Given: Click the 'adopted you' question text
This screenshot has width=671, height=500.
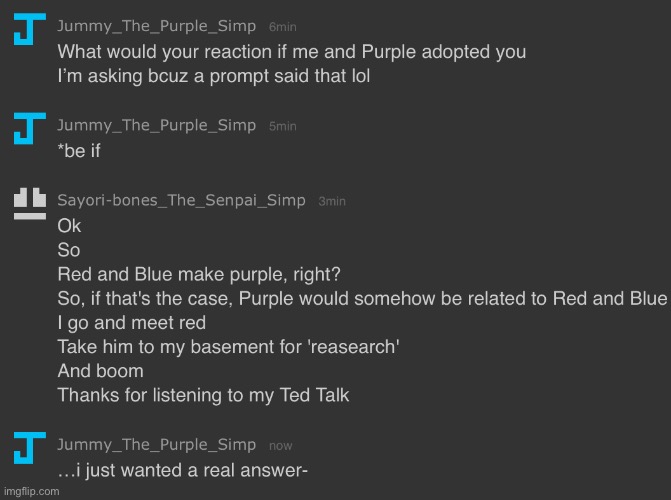Looking at the screenshot, I should tap(291, 52).
